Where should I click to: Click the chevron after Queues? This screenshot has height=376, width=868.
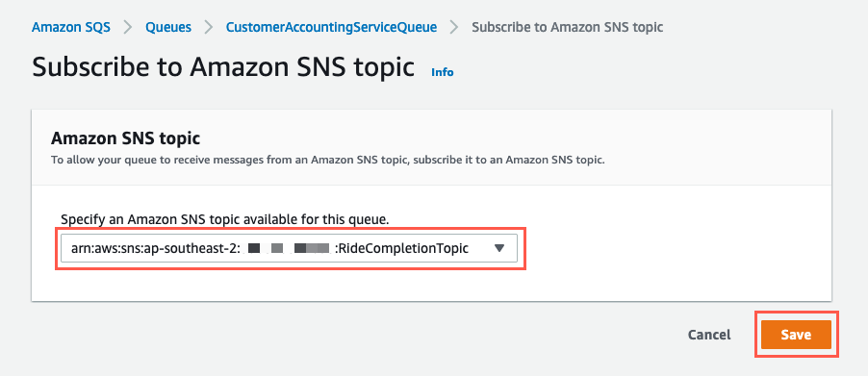209,27
